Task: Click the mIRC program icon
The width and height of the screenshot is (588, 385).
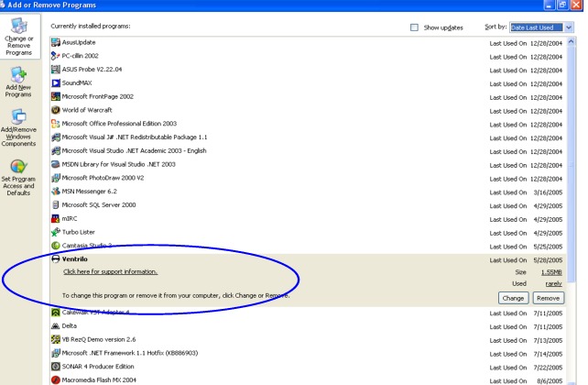Action: (56, 218)
